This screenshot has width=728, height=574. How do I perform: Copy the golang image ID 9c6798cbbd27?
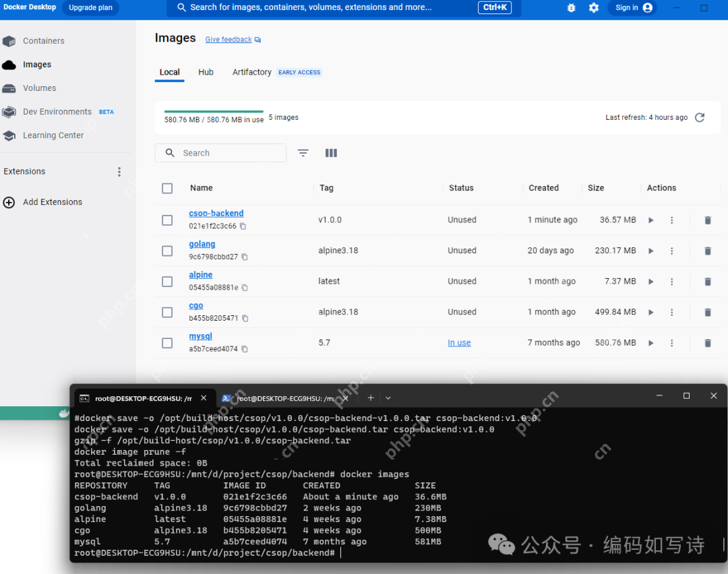click(x=245, y=257)
